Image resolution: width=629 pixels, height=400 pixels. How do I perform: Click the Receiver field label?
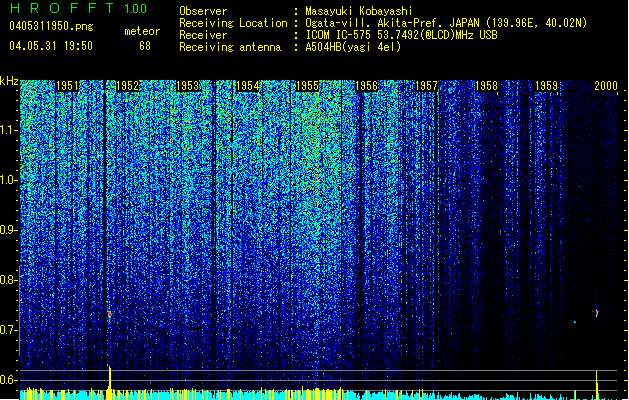click(203, 35)
